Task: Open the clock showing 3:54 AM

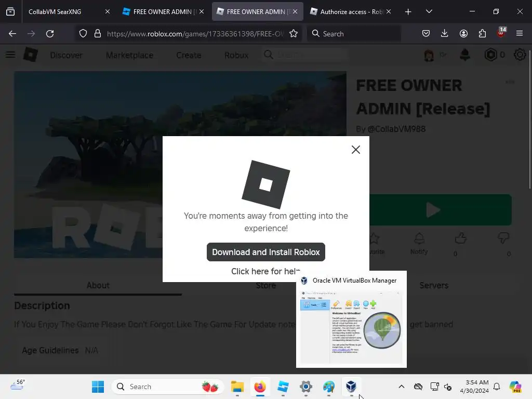Action: pyautogui.click(x=474, y=387)
